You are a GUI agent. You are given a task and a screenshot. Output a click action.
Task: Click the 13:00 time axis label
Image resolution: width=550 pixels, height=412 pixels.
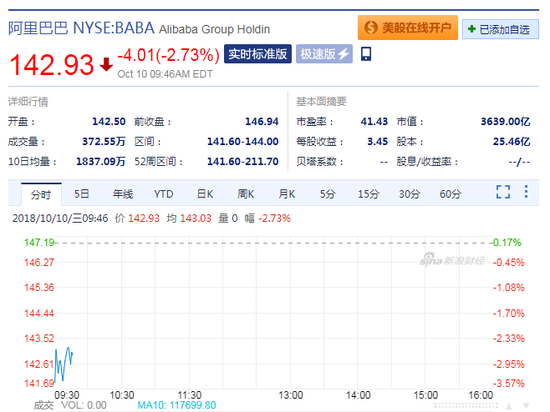[290, 395]
